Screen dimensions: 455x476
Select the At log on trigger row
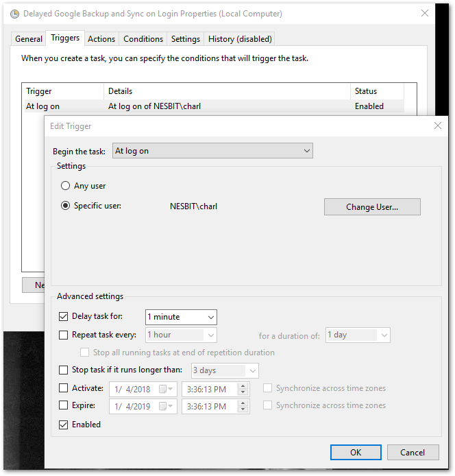(x=214, y=106)
